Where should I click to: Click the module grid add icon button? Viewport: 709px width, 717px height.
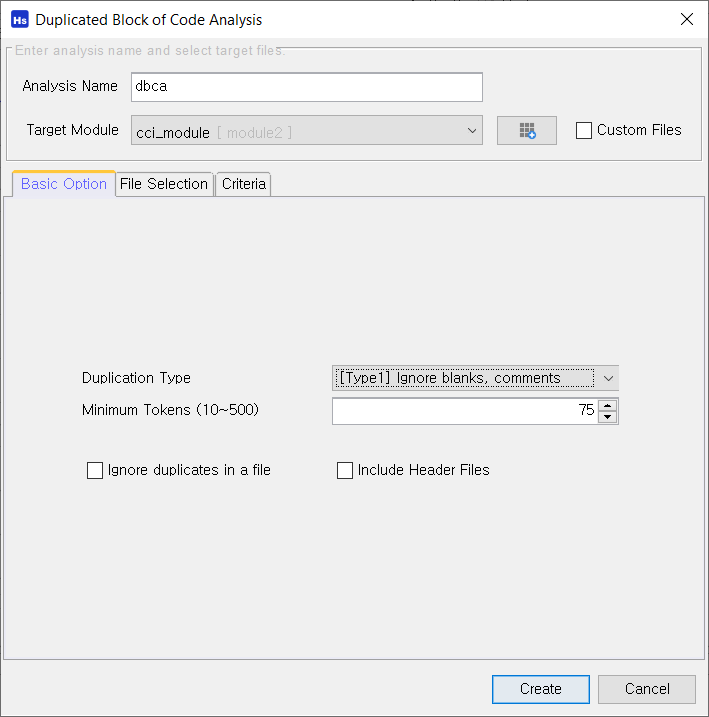(527, 130)
